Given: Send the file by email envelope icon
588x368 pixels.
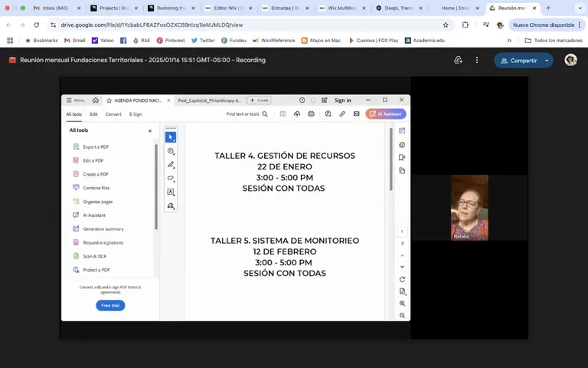Looking at the screenshot, I should (356, 113).
